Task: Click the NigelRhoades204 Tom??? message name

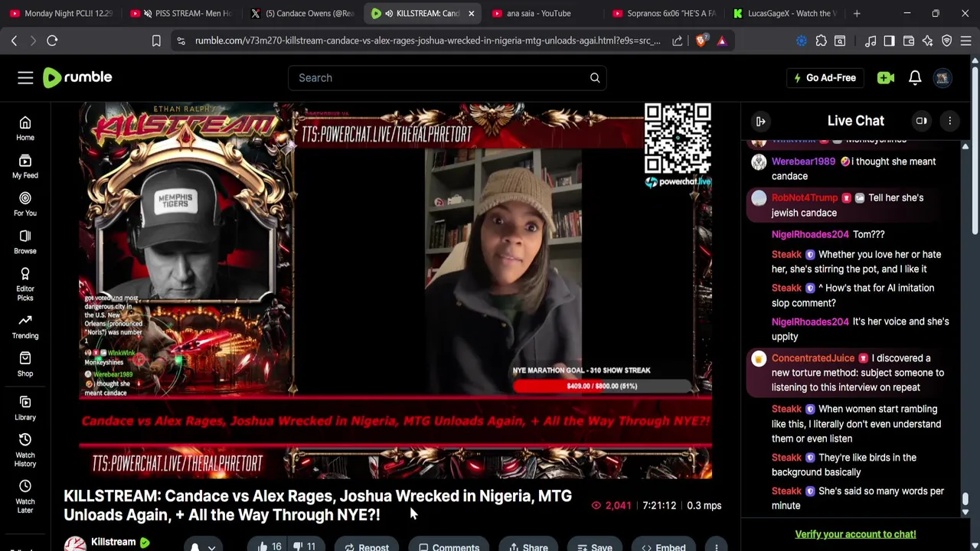Action: (810, 234)
